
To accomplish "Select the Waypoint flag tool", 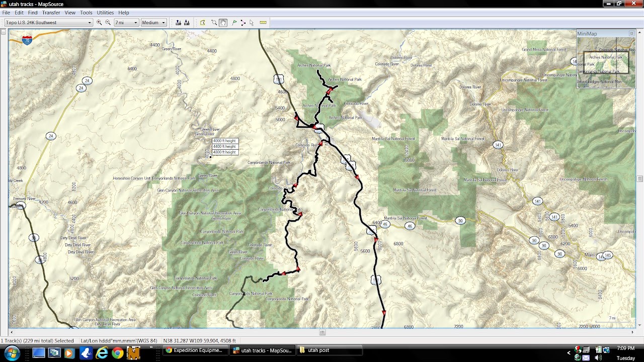I will pos(234,23).
